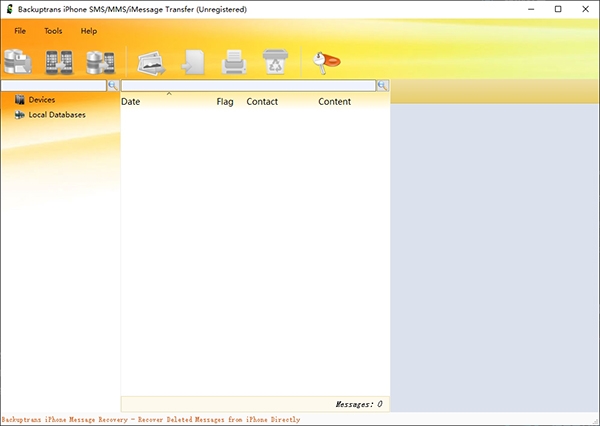The width and height of the screenshot is (600, 426).
Task: Click the print messages printer icon
Action: pos(234,62)
